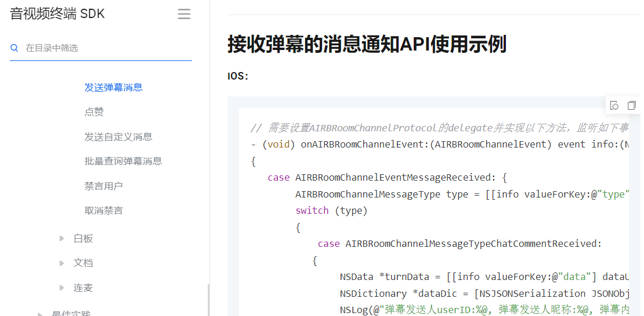Select the 文档 tree label
This screenshot has width=644, height=316.
(x=84, y=263)
